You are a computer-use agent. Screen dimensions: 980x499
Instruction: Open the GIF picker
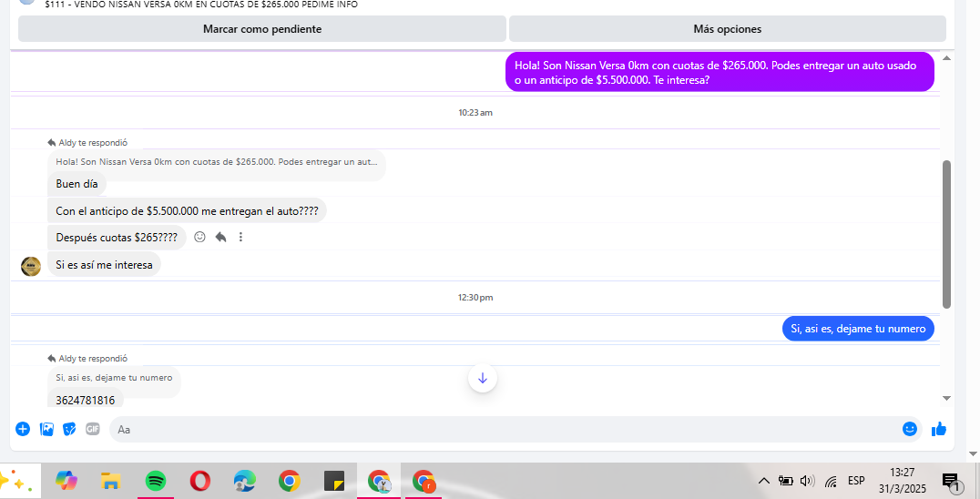92,429
